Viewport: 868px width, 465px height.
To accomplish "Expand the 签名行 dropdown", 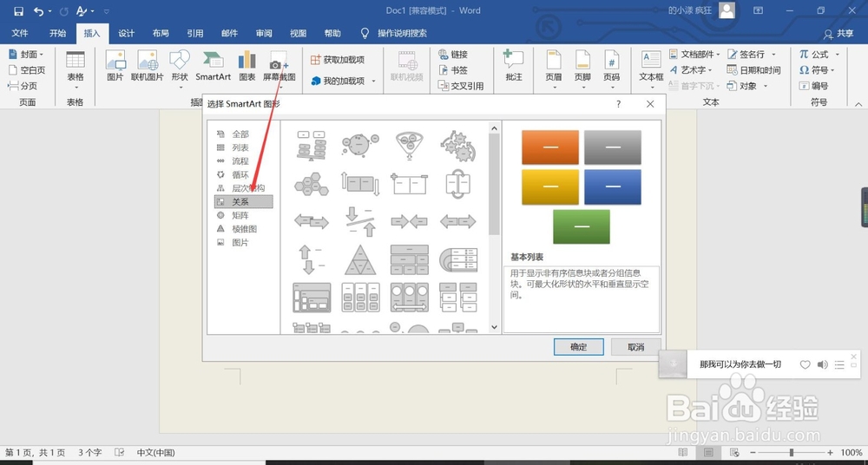I will tap(773, 55).
